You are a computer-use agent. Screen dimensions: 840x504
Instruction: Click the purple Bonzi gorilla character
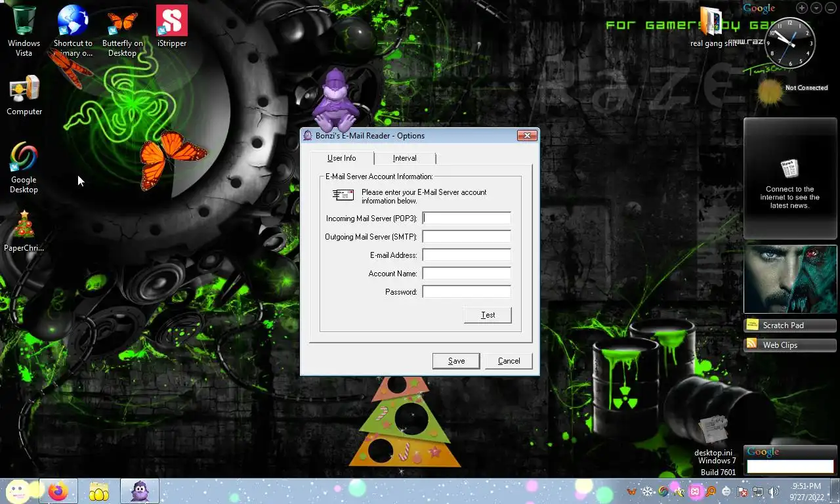335,100
